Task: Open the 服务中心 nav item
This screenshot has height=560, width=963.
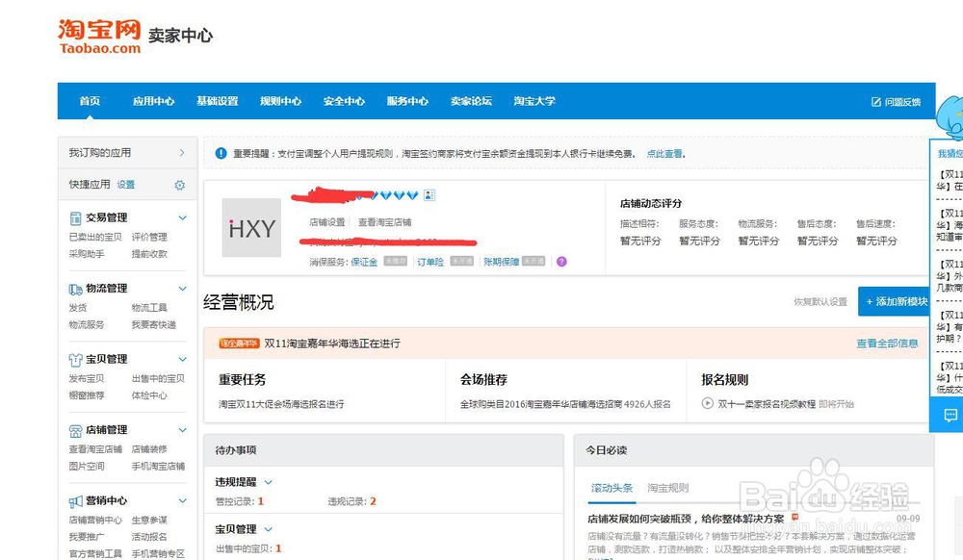Action: pos(407,101)
